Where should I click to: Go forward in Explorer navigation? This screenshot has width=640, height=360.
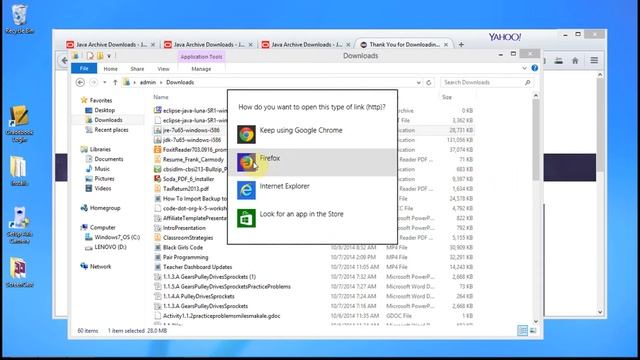point(93,82)
